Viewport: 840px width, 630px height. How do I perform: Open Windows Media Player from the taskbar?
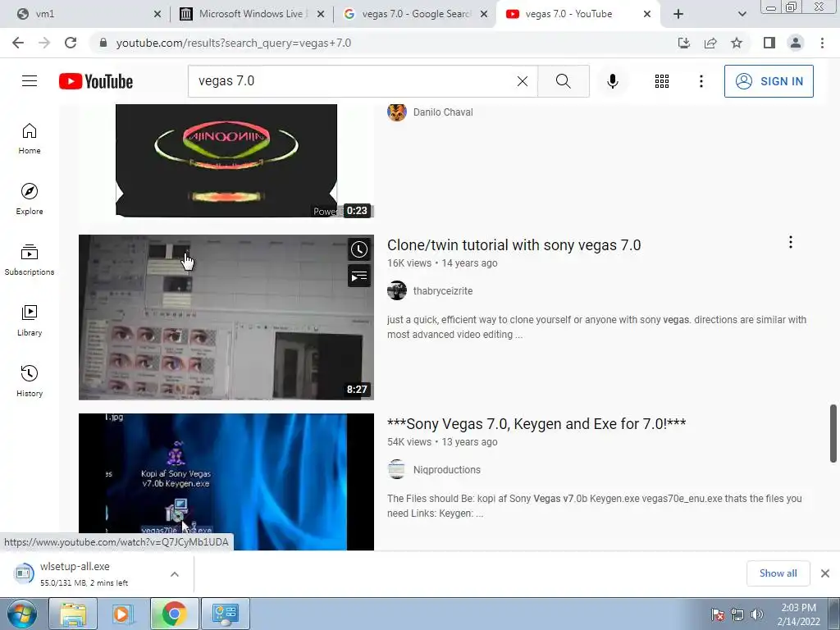[x=123, y=614]
